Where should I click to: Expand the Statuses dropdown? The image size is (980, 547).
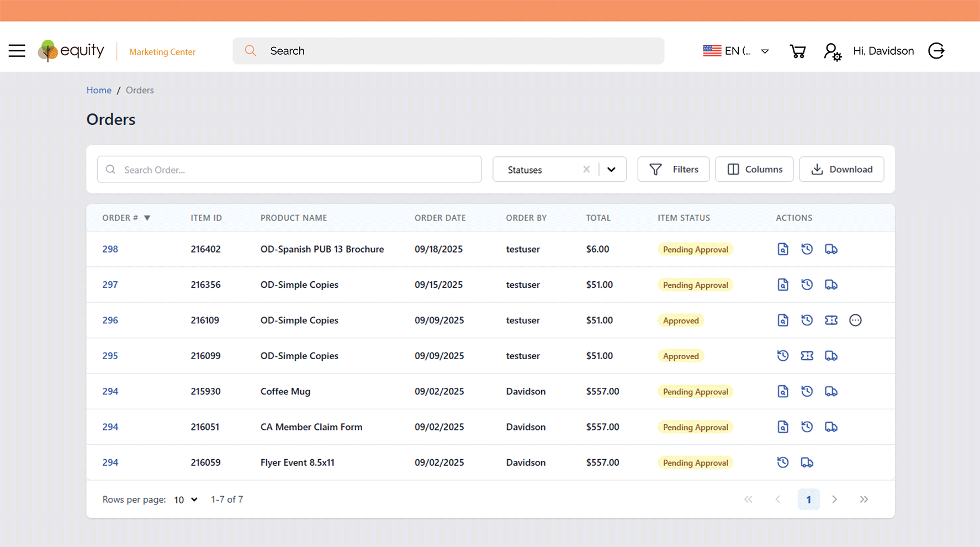(611, 169)
